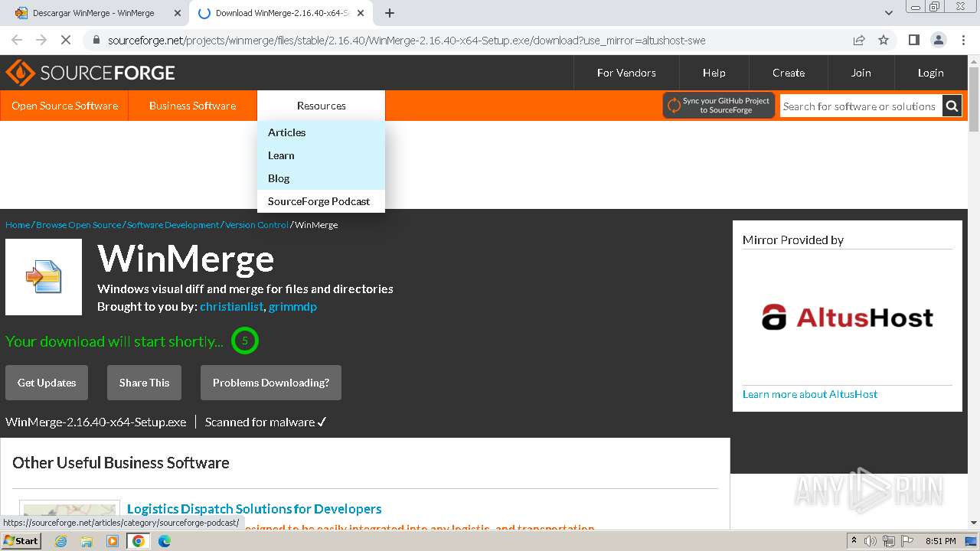Viewport: 980px width, 551px height.
Task: Click the address bar URL
Action: pos(406,40)
